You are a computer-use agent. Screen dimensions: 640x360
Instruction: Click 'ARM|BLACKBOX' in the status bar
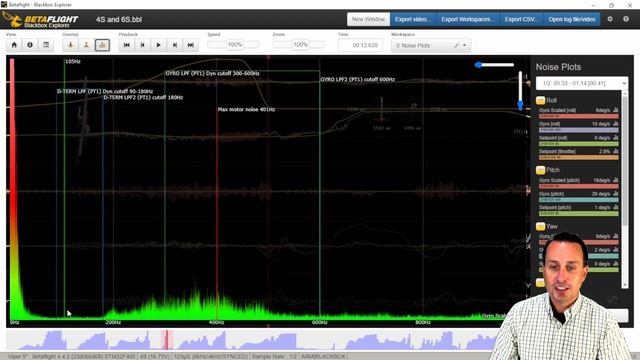tap(322, 356)
